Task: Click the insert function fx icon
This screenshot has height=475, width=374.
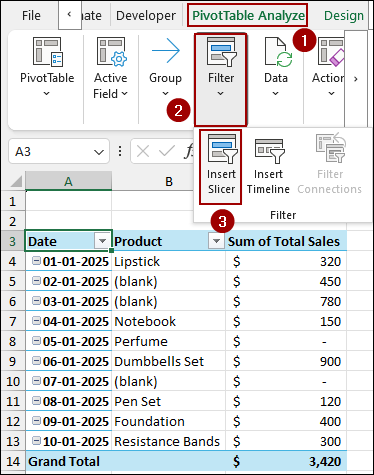Action: (189, 152)
